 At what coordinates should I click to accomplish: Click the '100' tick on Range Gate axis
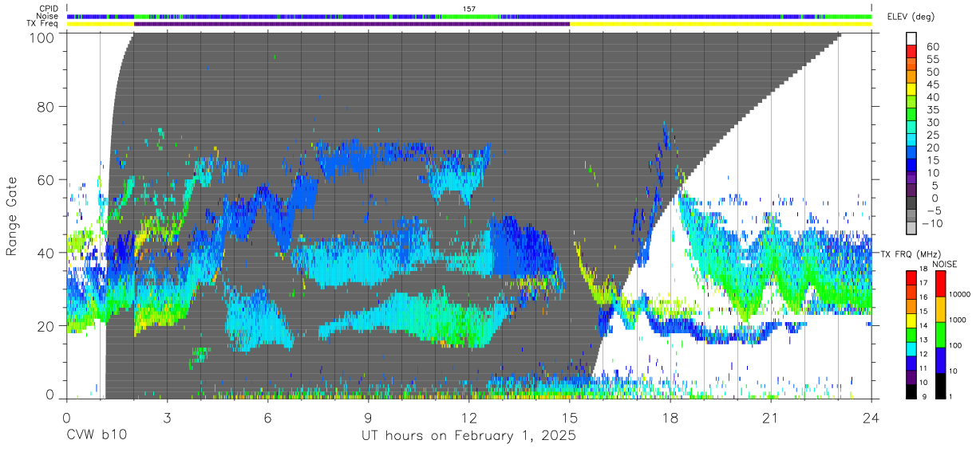43,37
